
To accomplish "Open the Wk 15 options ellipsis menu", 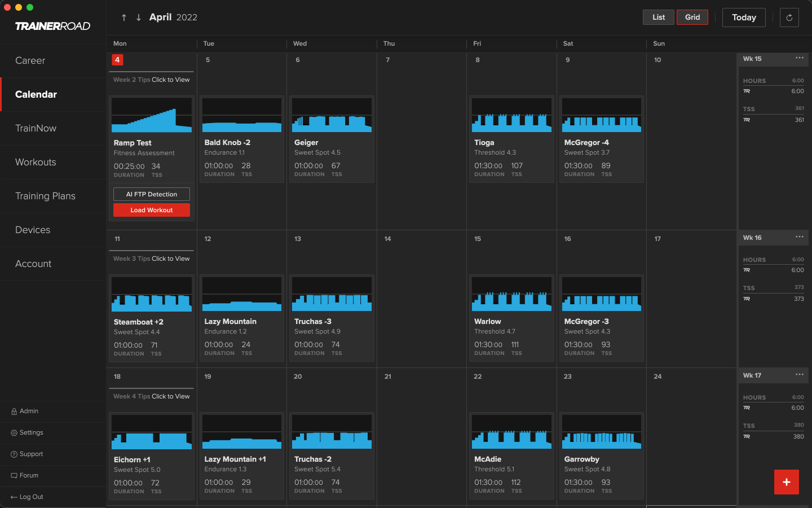I will tap(799, 58).
